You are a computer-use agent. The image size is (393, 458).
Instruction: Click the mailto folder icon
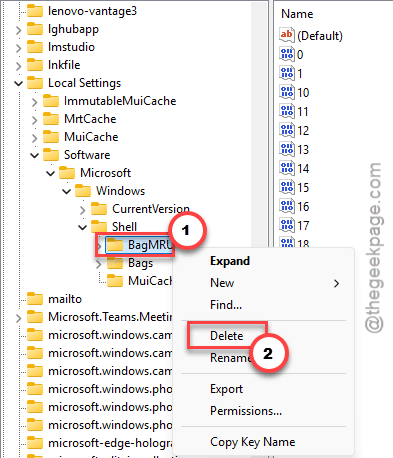tap(35, 299)
